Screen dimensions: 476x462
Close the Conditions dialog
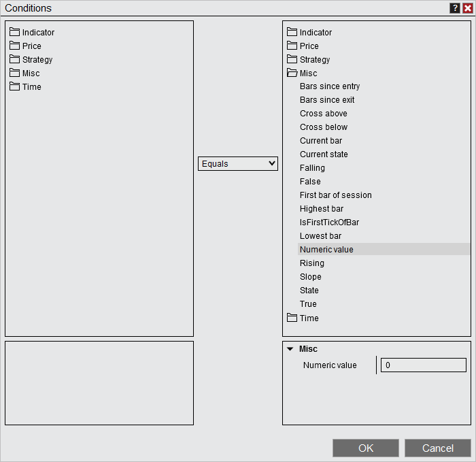[x=468, y=8]
